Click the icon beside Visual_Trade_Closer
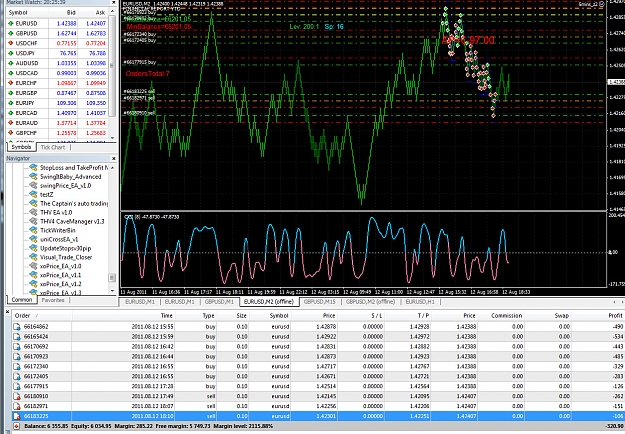 pos(33,257)
